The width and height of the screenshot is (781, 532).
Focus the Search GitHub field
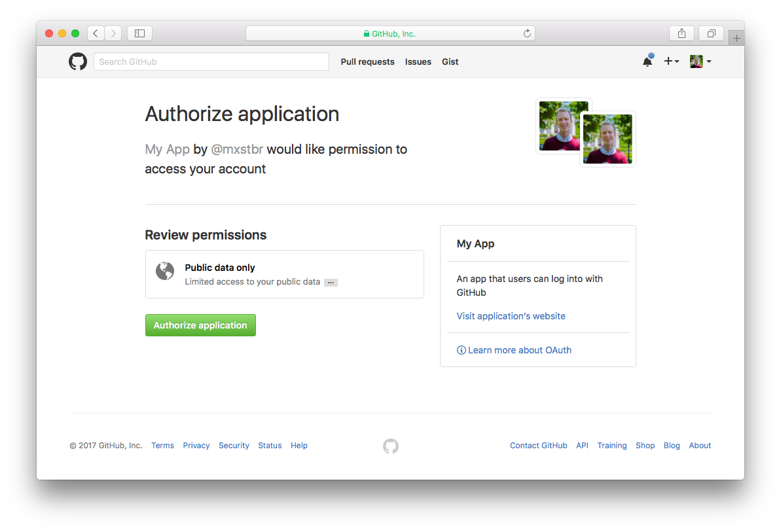click(x=211, y=62)
